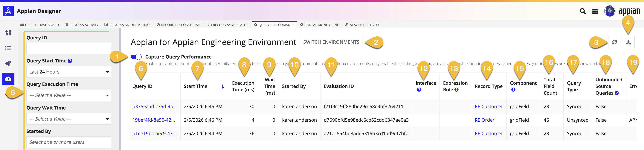This screenshot has height=150, width=644.
Task: Open the rocket Deploy icon in sidebar
Action: point(8,63)
